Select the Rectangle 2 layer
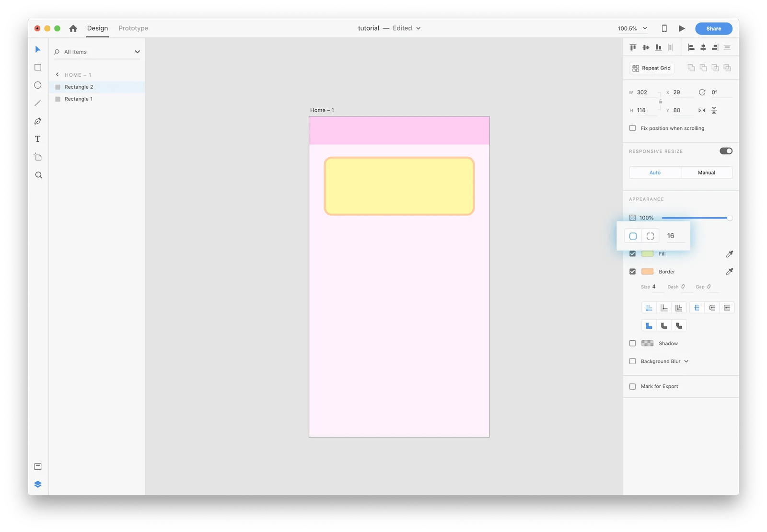 click(x=97, y=87)
